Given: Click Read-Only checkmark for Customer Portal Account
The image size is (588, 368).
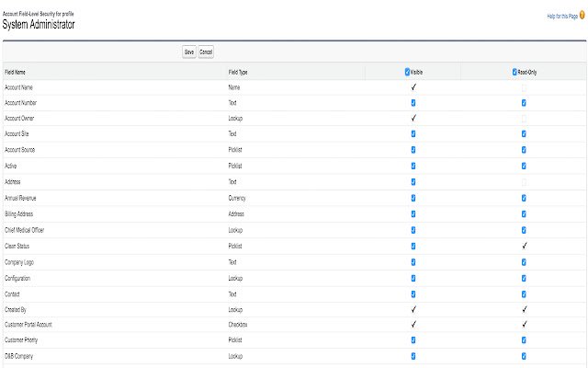Looking at the screenshot, I should [x=525, y=324].
